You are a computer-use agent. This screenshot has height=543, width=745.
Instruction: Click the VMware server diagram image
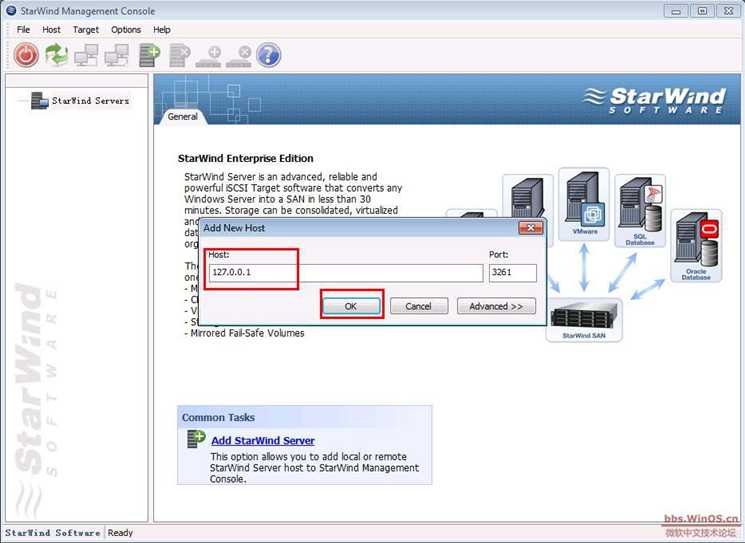point(584,204)
